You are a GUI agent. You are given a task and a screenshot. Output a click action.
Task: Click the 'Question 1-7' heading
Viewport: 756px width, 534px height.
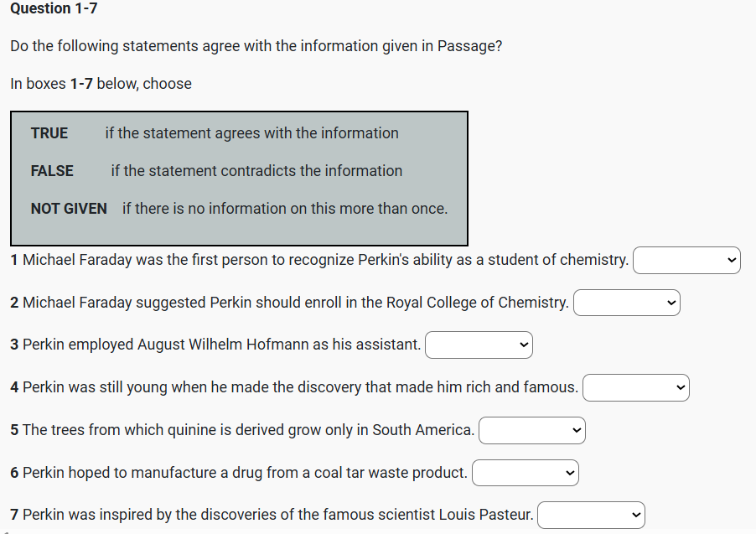[54, 8]
